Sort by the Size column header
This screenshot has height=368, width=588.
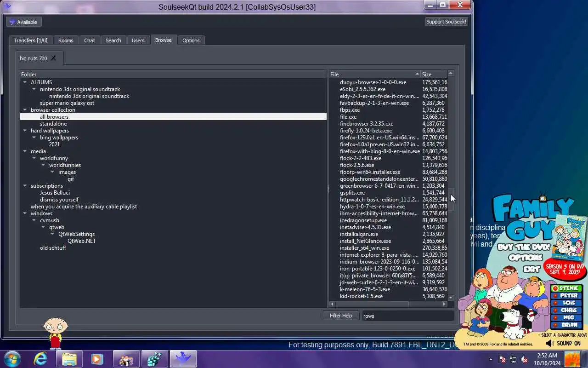pos(434,74)
